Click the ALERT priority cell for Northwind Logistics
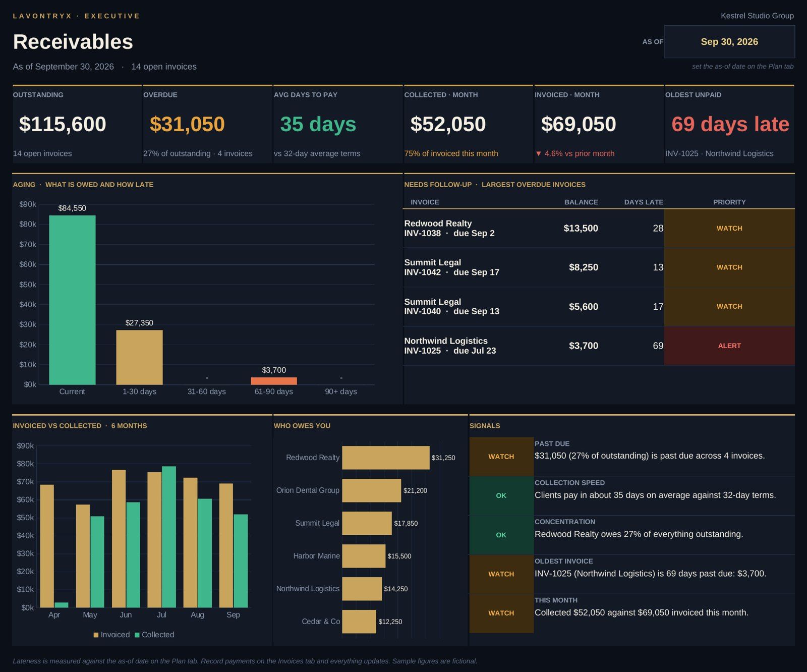This screenshot has height=672, width=807. click(729, 346)
